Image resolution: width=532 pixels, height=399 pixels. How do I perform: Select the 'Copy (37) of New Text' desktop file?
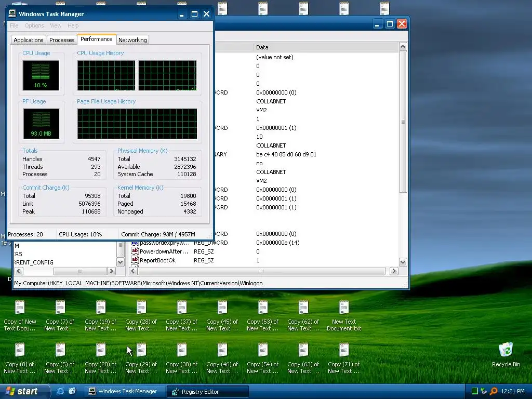point(181,316)
